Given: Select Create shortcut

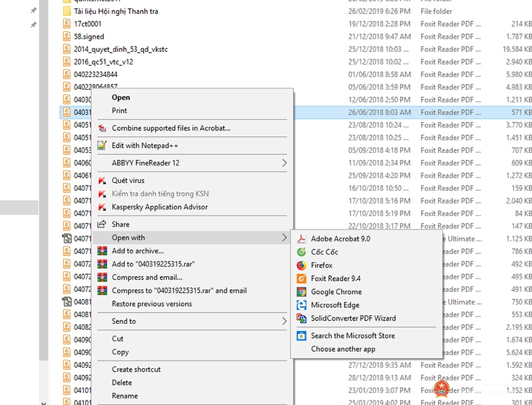Looking at the screenshot, I should [192, 369].
